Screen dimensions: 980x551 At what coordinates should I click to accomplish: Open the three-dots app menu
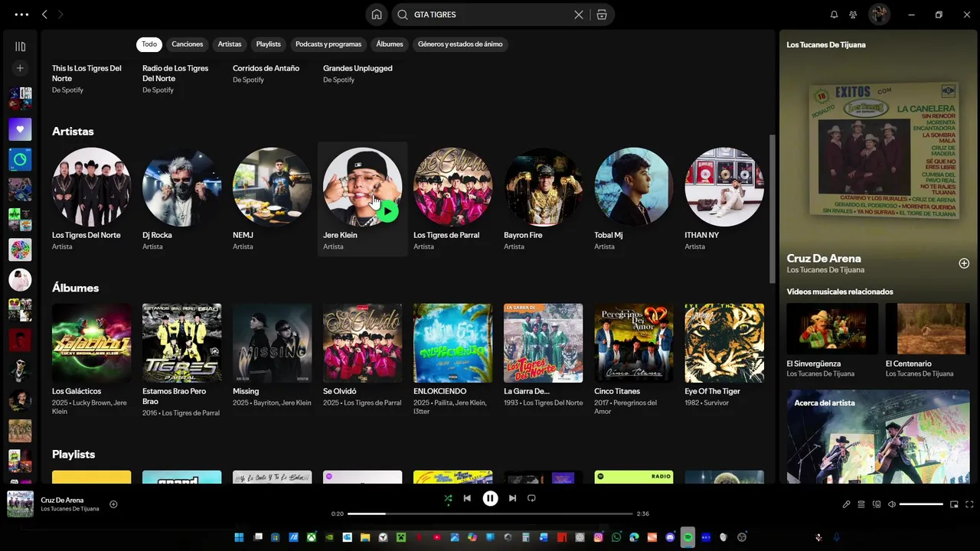21,15
